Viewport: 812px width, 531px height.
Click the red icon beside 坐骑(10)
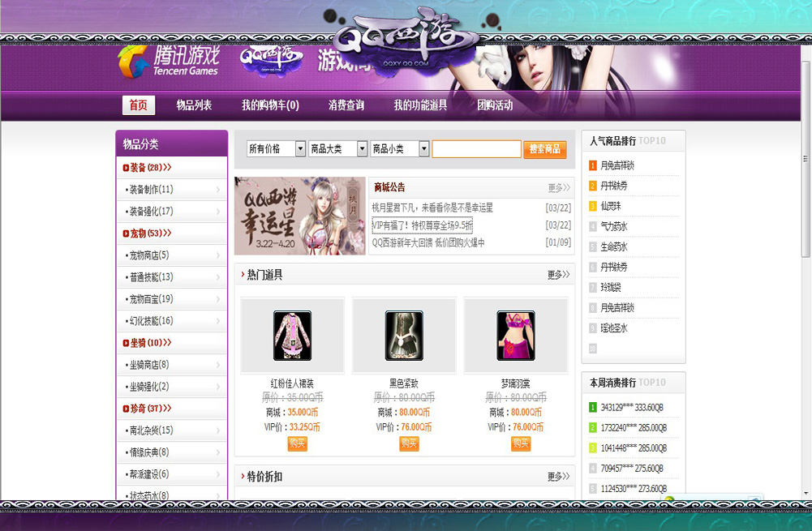126,343
